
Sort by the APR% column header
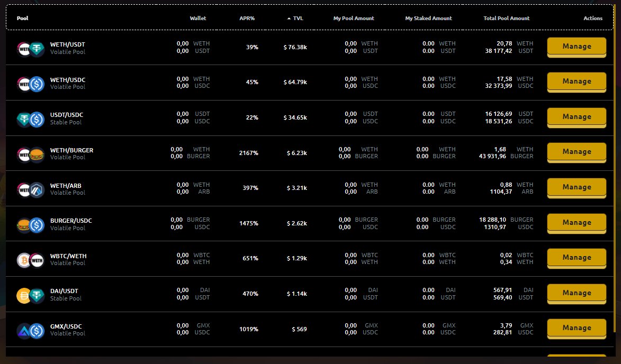[247, 18]
